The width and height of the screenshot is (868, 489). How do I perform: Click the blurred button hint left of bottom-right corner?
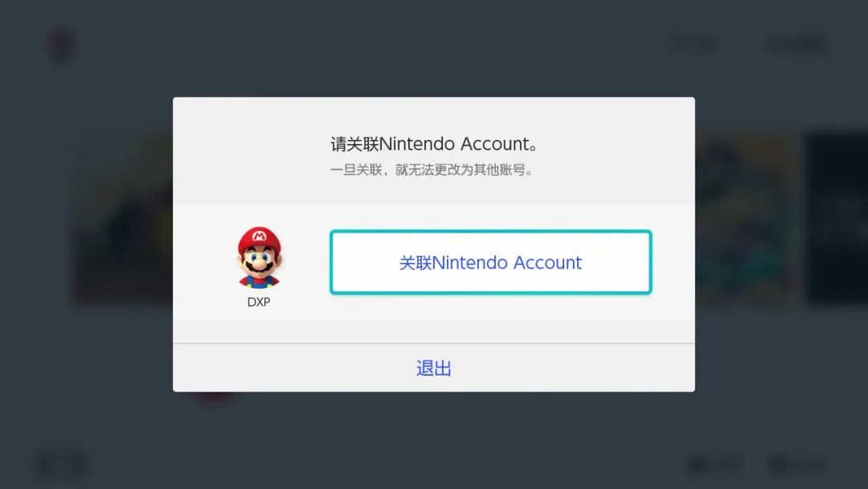[715, 465]
